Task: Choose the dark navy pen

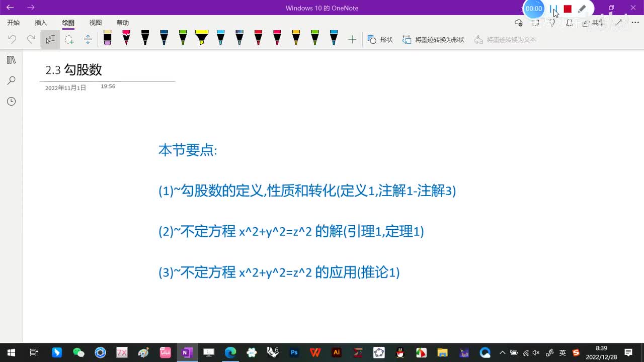Action: coord(164,38)
